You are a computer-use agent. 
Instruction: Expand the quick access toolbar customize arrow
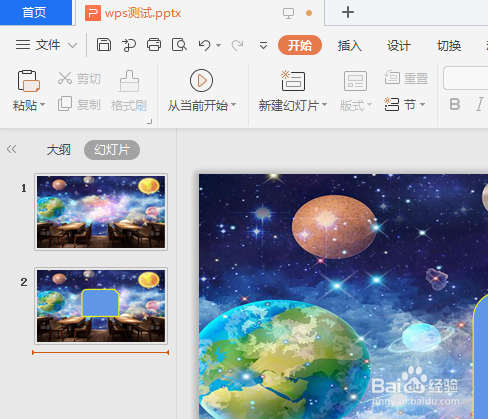[x=263, y=45]
